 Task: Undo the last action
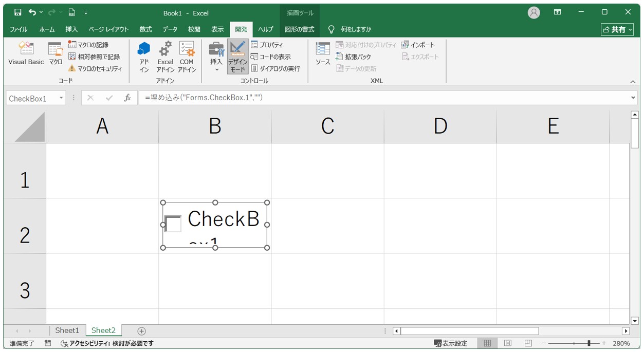32,12
